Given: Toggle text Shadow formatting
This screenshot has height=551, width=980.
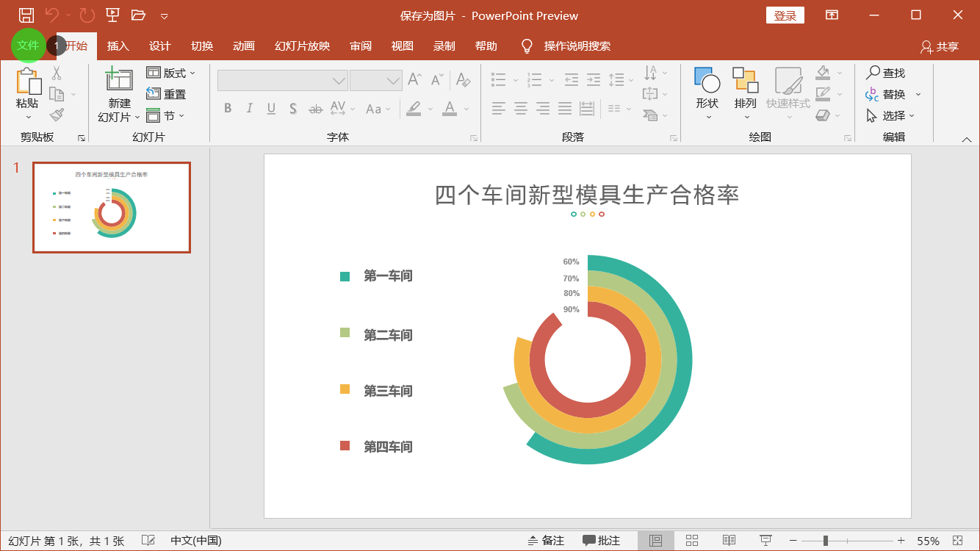Looking at the screenshot, I should coord(293,108).
